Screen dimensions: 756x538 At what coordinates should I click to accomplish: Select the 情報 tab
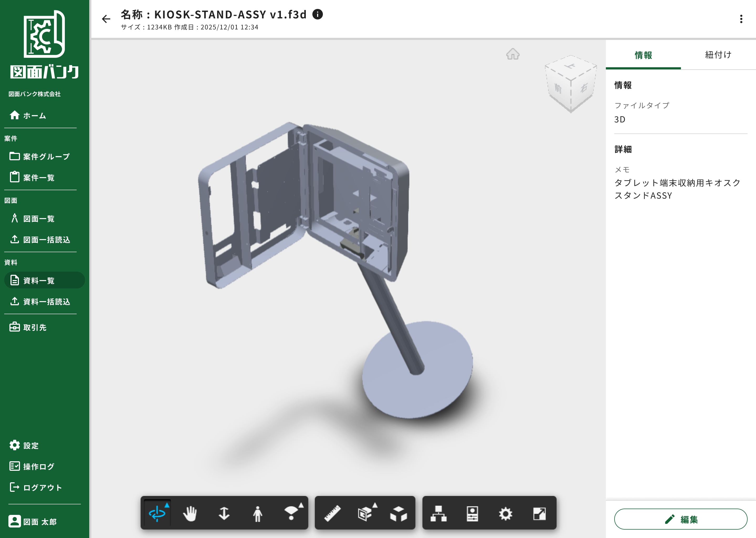tap(643, 55)
